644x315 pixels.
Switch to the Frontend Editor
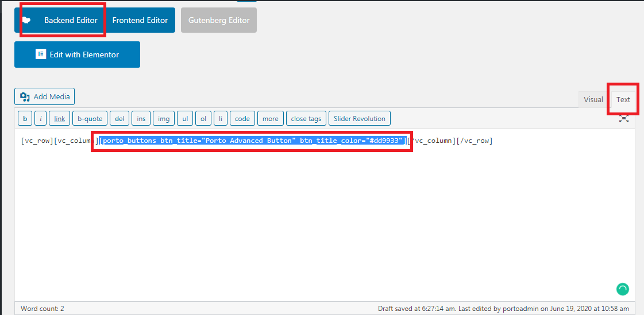[140, 20]
